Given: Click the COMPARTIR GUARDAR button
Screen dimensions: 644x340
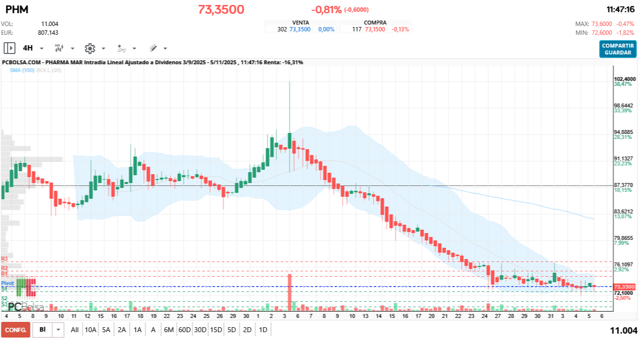Looking at the screenshot, I should click(618, 49).
